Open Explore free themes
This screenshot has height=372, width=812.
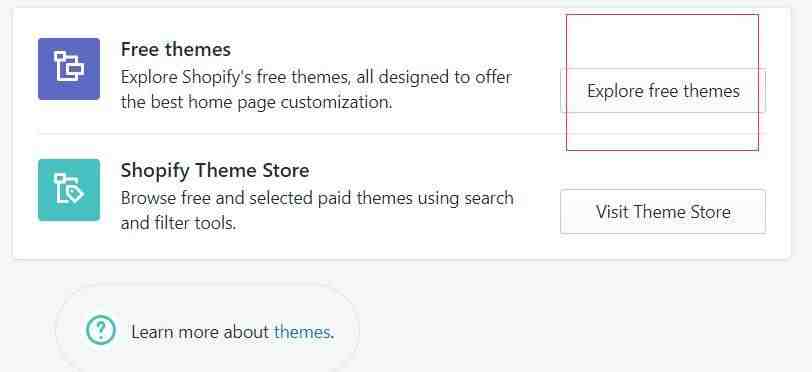[663, 91]
